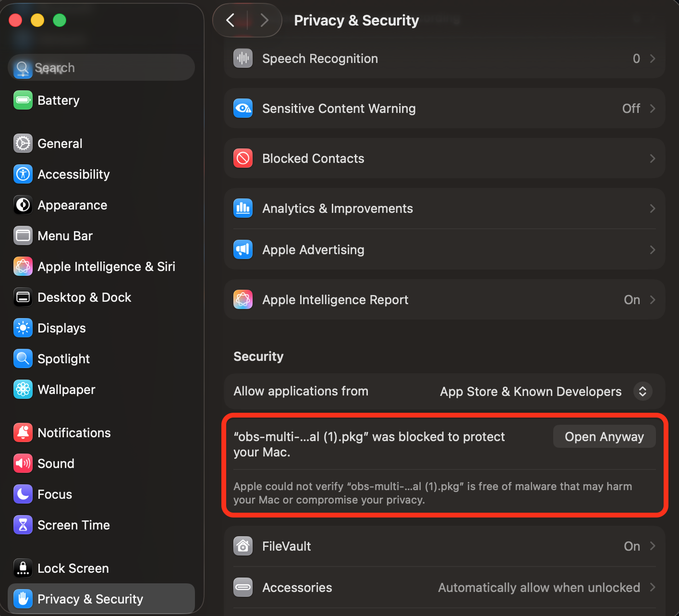Click the FileVault house icon
This screenshot has height=616, width=679.
click(x=243, y=546)
